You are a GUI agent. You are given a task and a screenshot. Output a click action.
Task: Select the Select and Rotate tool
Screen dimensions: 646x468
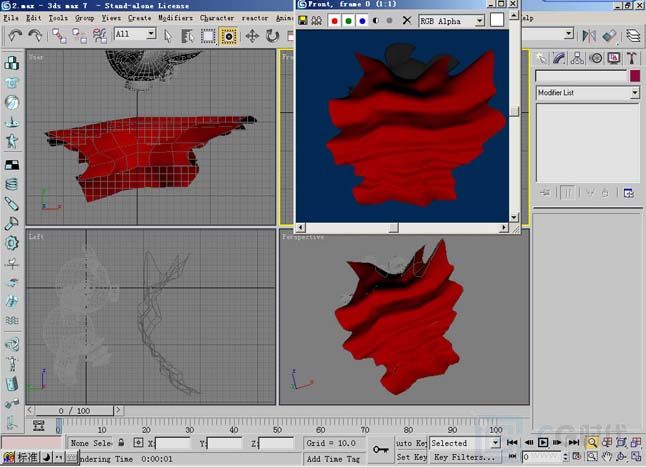[x=272, y=36]
